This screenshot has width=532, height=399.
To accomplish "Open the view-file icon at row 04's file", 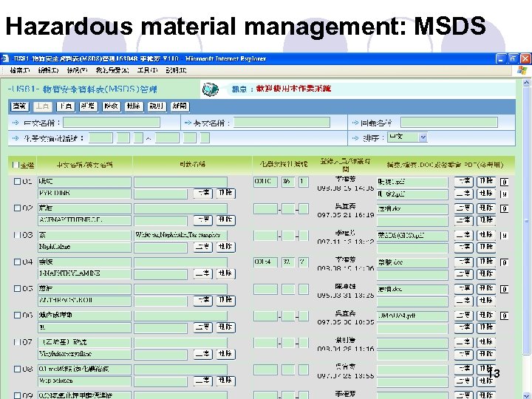I will 504,262.
